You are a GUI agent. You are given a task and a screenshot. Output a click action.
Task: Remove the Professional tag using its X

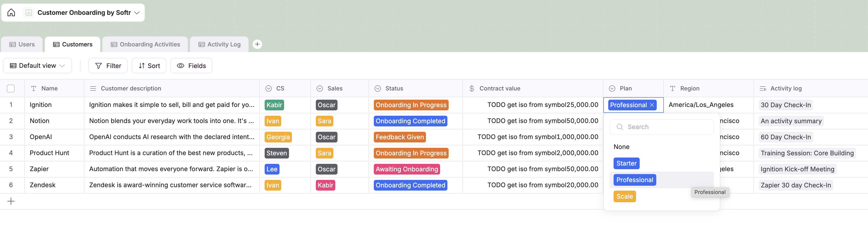652,105
